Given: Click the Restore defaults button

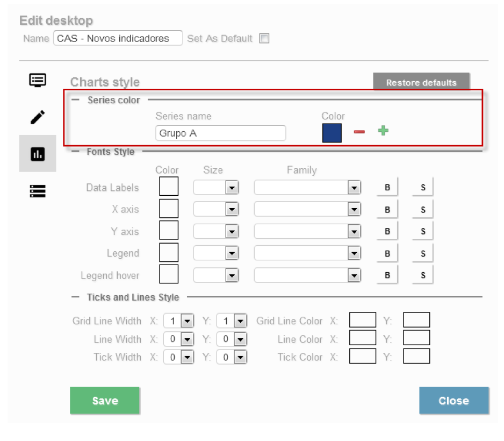Looking at the screenshot, I should click(x=421, y=82).
